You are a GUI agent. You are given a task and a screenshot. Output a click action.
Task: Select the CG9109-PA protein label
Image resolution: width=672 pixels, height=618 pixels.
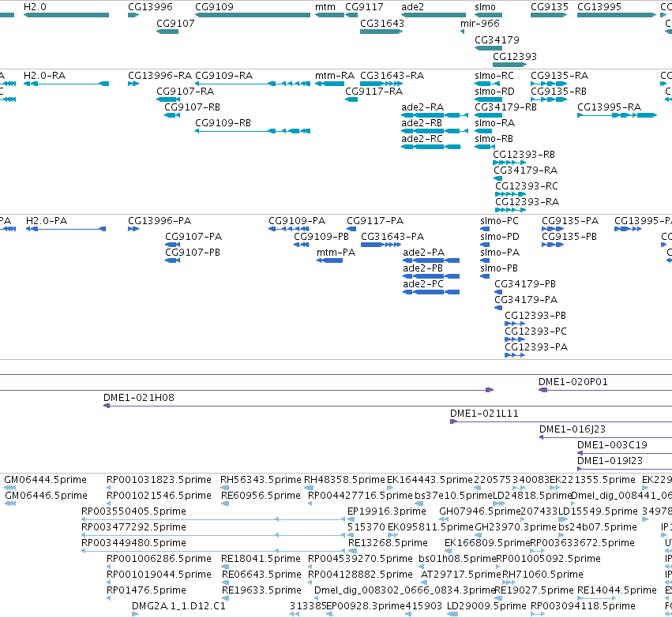(297, 220)
